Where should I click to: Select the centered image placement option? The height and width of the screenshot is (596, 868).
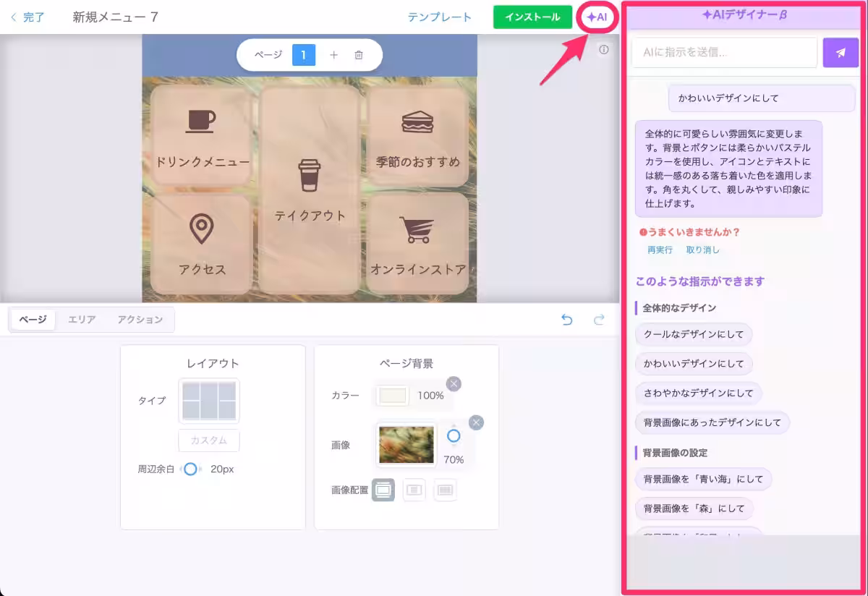click(x=414, y=490)
